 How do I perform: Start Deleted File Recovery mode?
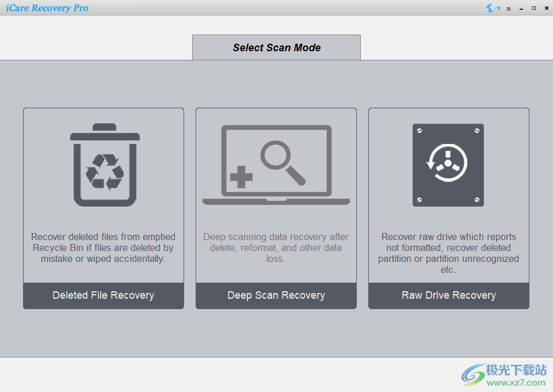coord(104,295)
